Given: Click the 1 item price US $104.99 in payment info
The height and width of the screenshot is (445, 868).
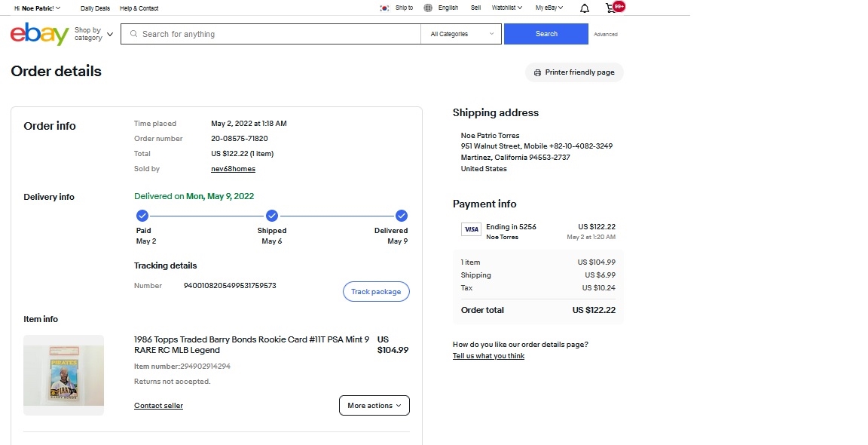Looking at the screenshot, I should click(x=596, y=262).
